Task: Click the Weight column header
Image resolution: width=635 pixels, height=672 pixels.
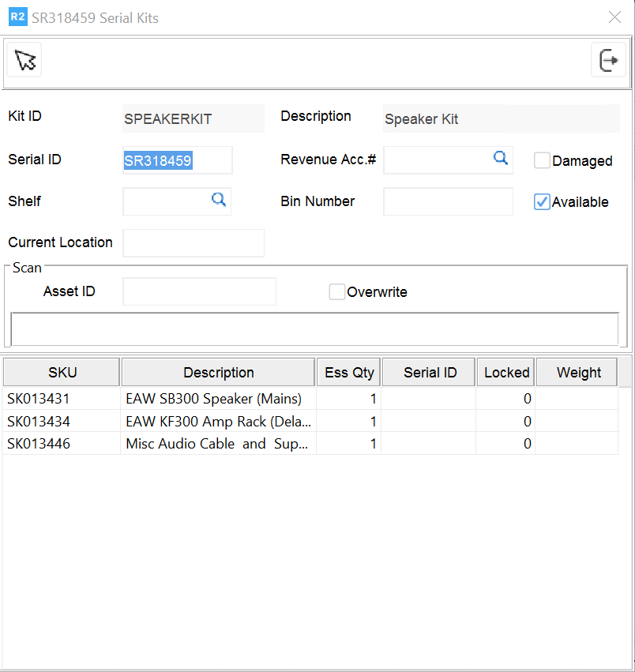Action: pos(578,373)
